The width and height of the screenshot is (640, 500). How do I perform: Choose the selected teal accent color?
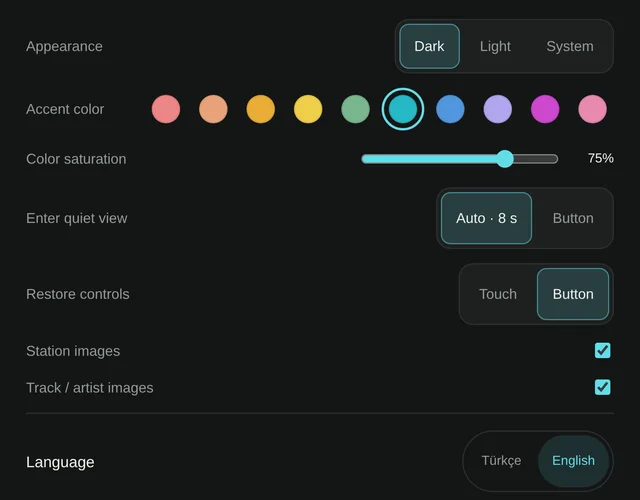(x=403, y=109)
